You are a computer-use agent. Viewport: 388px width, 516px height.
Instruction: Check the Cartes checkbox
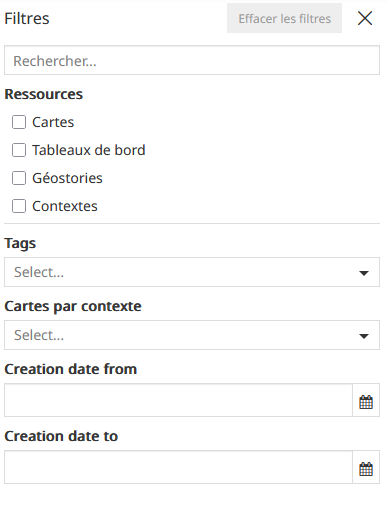(19, 122)
